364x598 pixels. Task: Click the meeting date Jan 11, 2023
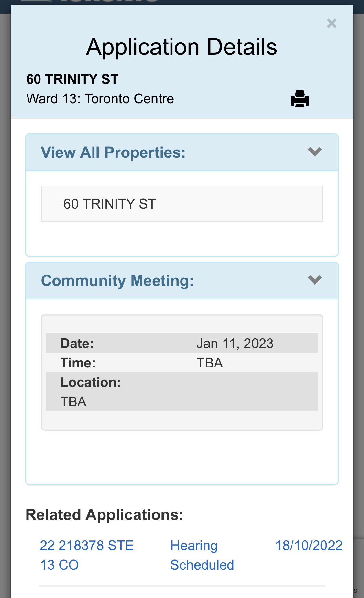point(235,344)
